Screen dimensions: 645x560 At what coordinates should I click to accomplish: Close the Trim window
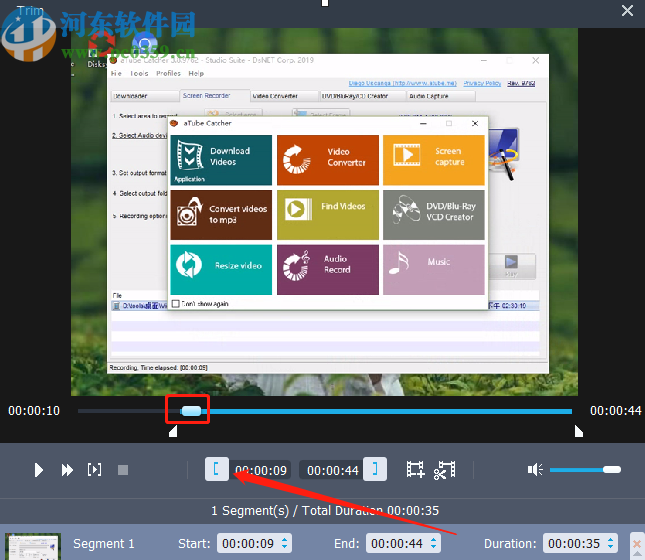point(627,11)
